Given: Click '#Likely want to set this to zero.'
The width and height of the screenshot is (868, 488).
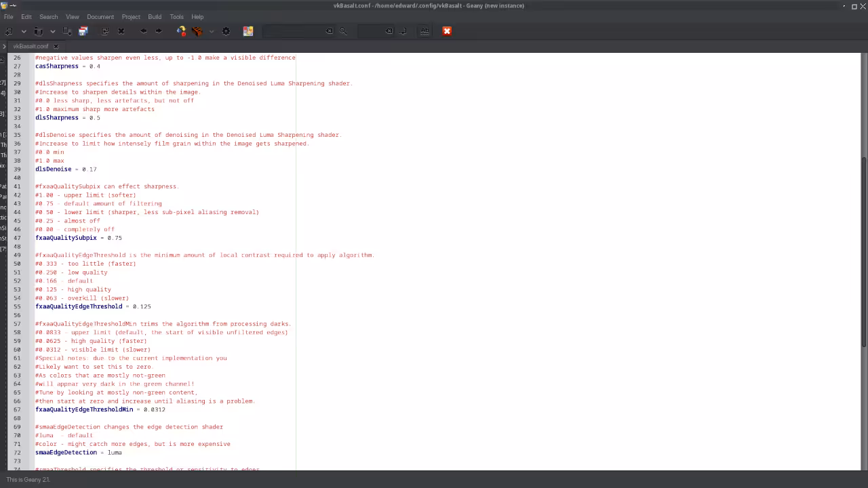Looking at the screenshot, I should (94, 367).
